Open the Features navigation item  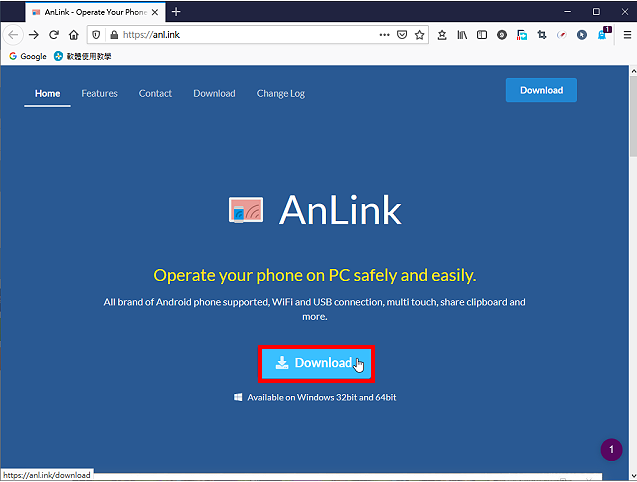(100, 93)
